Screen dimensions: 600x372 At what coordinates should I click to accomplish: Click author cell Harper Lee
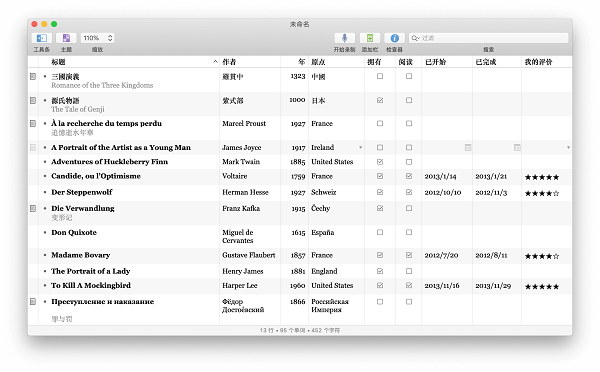point(240,286)
